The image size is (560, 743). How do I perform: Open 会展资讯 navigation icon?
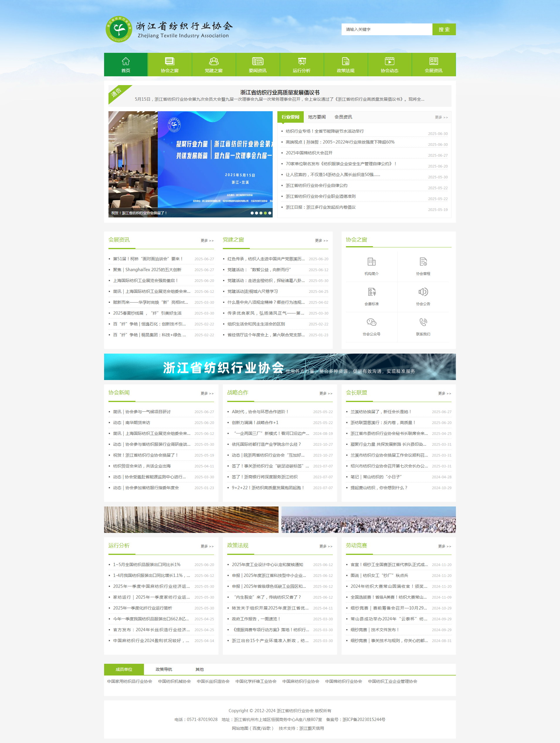(x=434, y=61)
